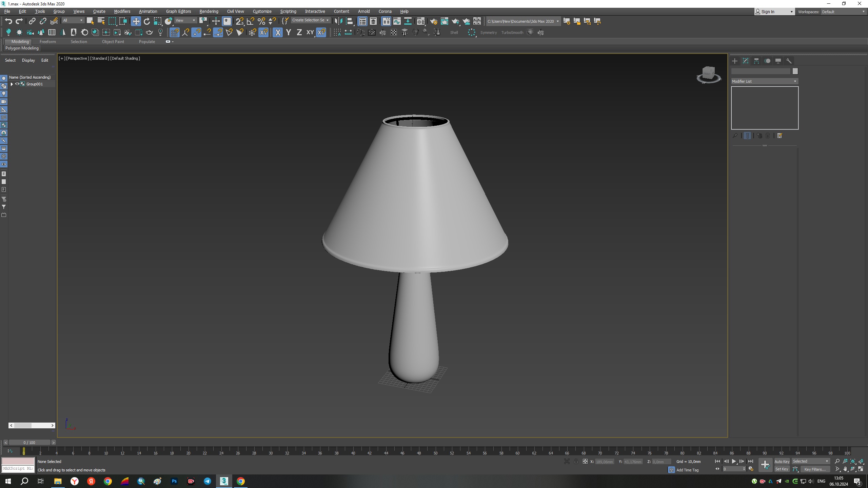Open Photoshop from the Windows taskbar
868x488 pixels.
click(174, 481)
